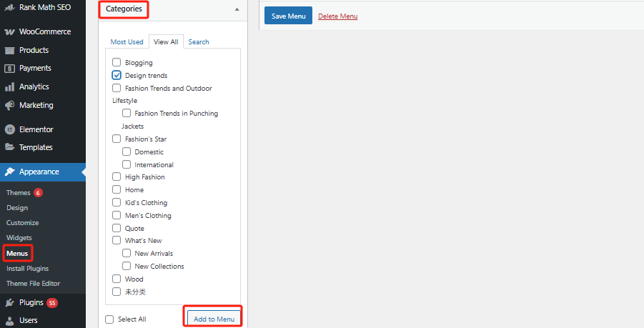Check the Blogging category checkbox
The width and height of the screenshot is (644, 328).
coord(117,63)
